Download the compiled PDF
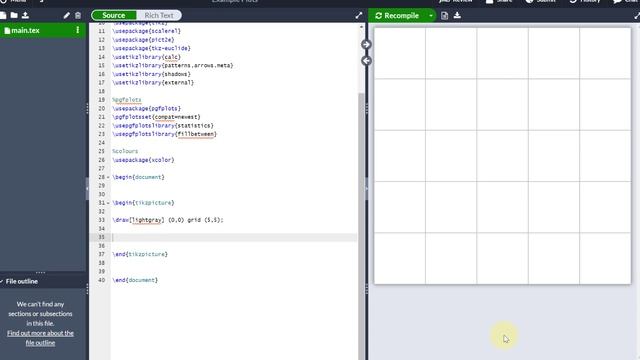Screen dimensions: 640x360 [457, 16]
